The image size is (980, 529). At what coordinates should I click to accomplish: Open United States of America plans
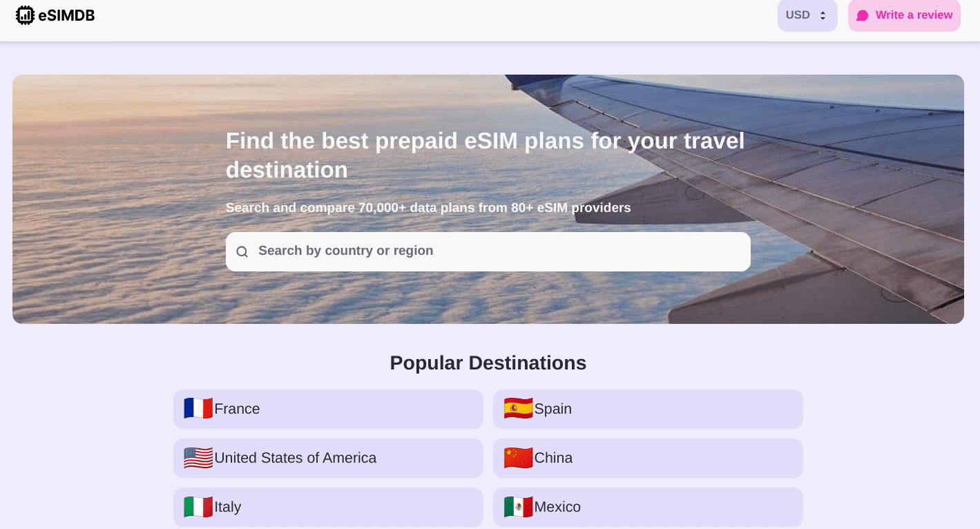coord(328,458)
